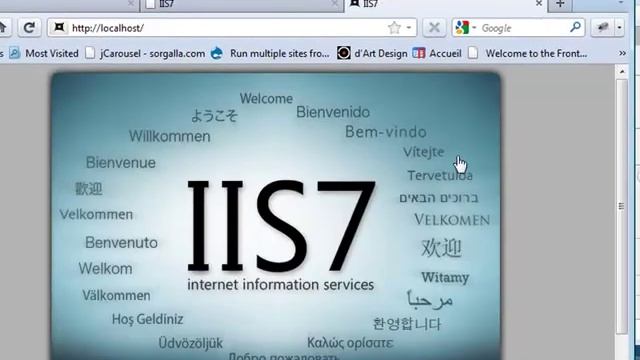Click the middle IIS7 tab page icon
This screenshot has width=640, height=360.
pos(151,4)
